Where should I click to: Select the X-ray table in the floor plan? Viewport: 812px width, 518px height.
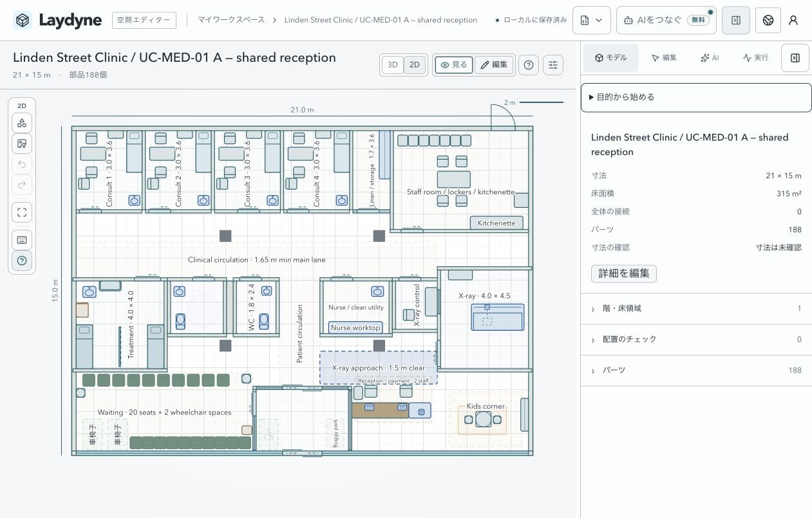(x=498, y=317)
